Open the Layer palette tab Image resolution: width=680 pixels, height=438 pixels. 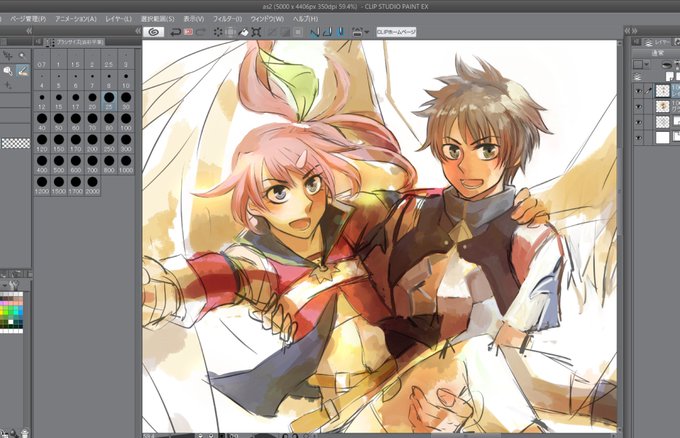click(657, 42)
